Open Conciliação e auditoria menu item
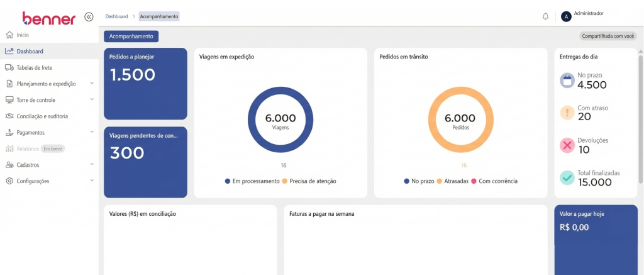Screen dimensions: 644x275 pos(49,116)
